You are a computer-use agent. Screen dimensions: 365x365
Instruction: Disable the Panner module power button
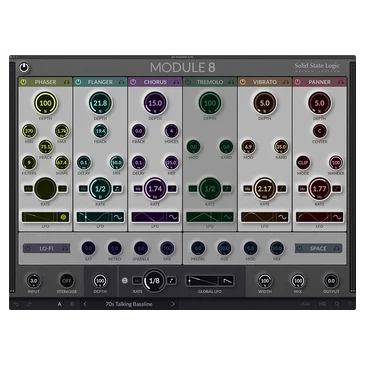[297, 82]
